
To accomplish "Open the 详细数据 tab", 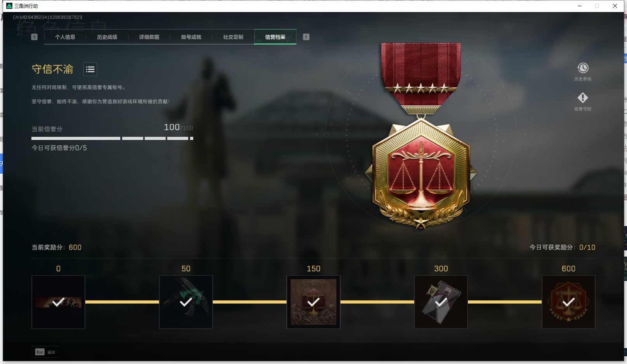I will point(149,37).
